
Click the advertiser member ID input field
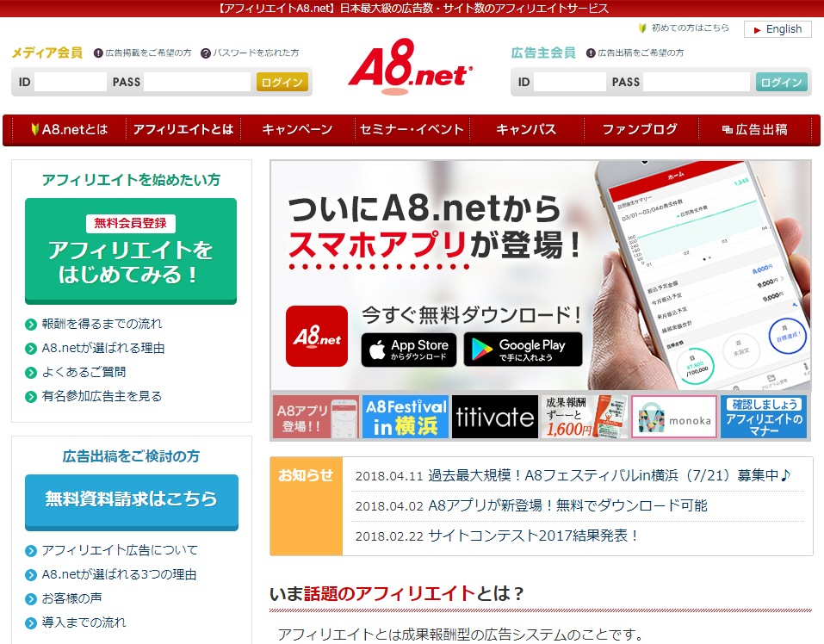pyautogui.click(x=570, y=82)
